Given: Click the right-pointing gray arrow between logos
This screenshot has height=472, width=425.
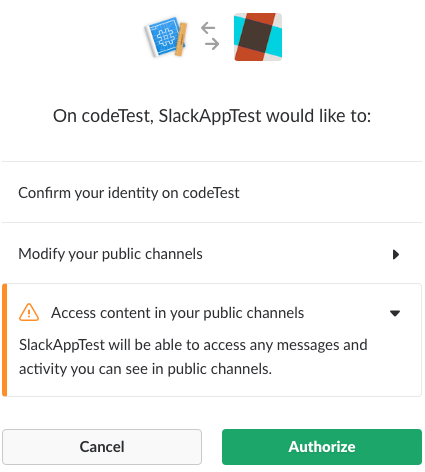Looking at the screenshot, I should (212, 44).
